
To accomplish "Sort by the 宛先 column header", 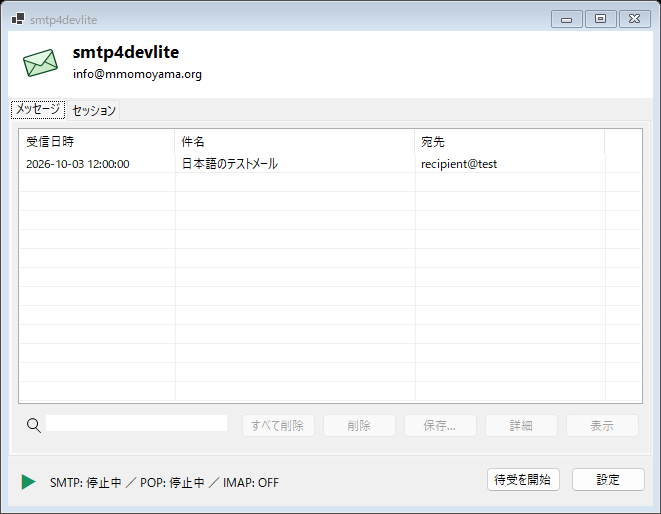I will 510,142.
